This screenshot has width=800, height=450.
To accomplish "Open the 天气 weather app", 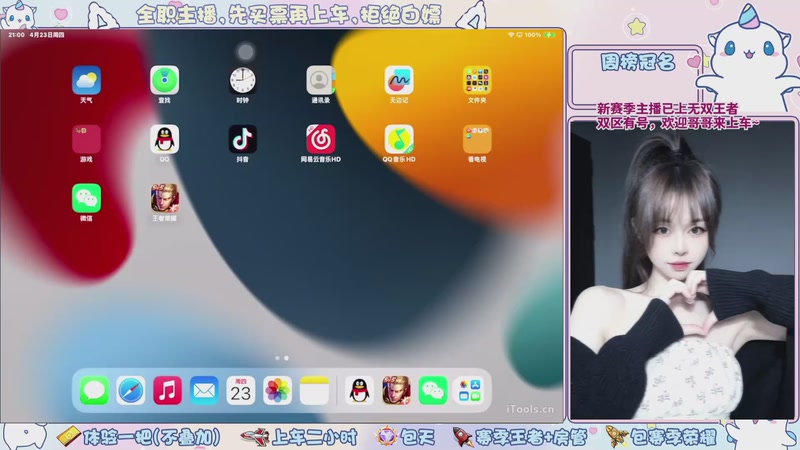I will (x=86, y=80).
